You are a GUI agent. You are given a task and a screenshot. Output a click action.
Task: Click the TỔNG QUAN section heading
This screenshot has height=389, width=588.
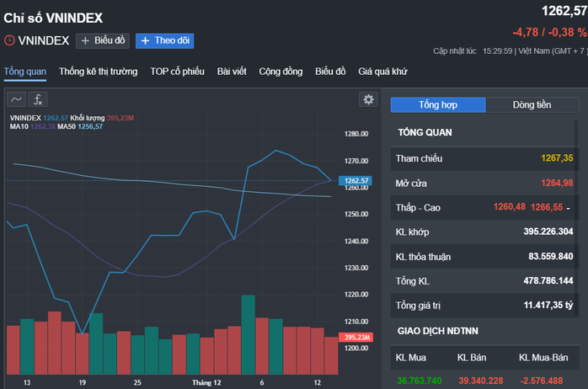click(425, 133)
